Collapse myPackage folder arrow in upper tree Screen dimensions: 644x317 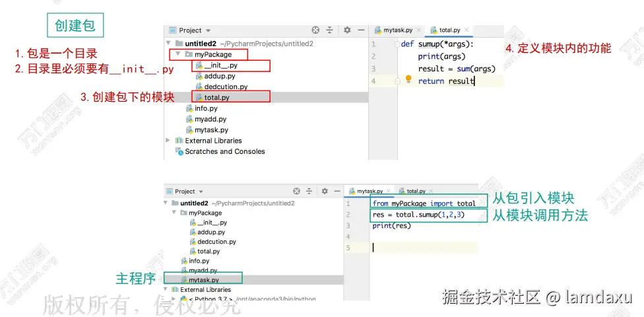click(x=177, y=54)
